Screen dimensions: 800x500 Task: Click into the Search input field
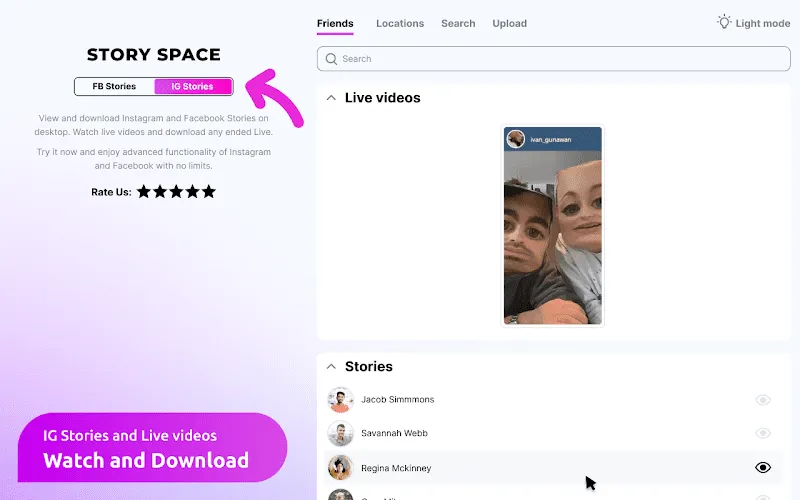pyautogui.click(x=560, y=59)
